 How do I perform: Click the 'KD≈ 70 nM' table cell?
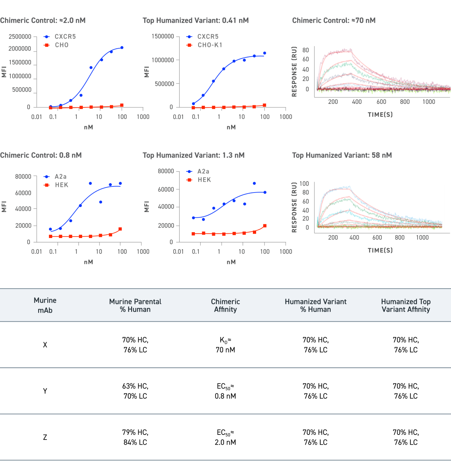point(225,345)
